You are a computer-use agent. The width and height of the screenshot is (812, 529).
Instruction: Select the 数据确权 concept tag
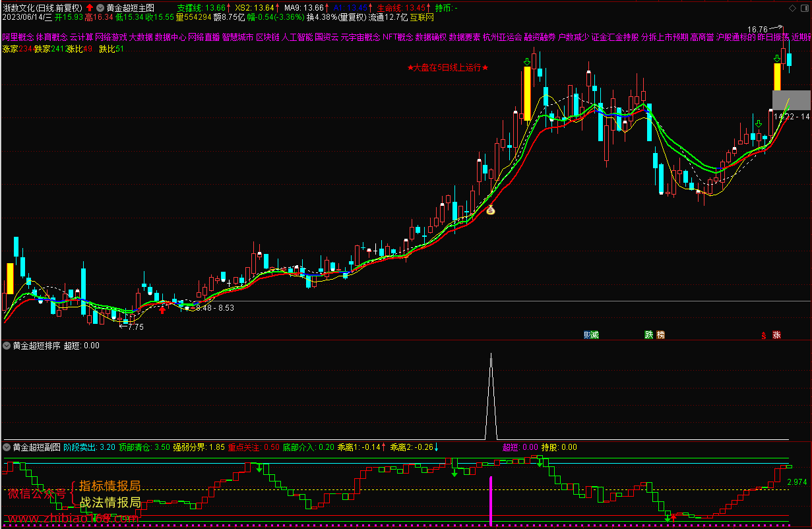point(431,37)
